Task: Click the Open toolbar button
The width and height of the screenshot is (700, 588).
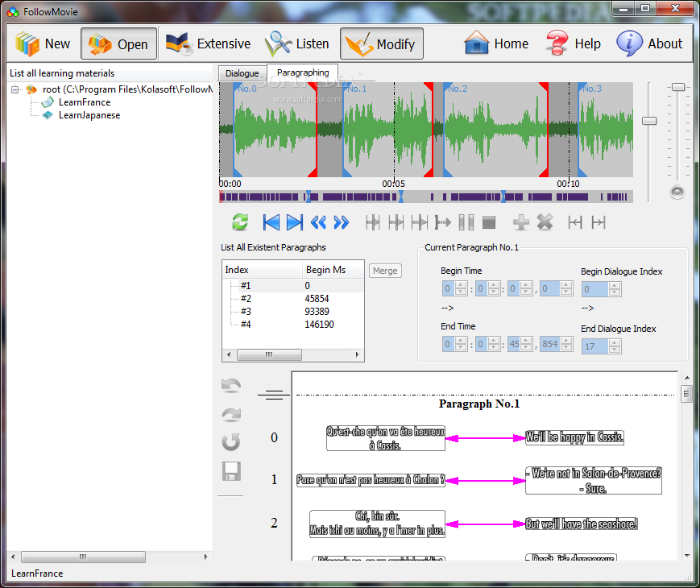Action: click(x=118, y=43)
